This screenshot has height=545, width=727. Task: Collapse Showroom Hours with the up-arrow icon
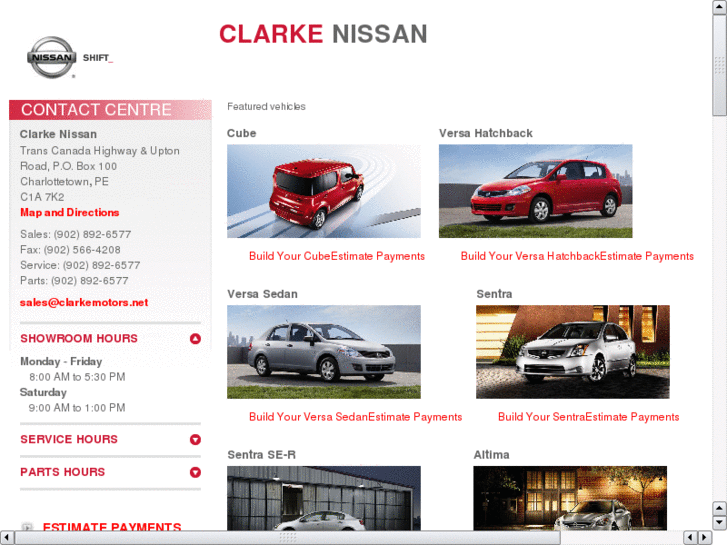click(x=195, y=339)
